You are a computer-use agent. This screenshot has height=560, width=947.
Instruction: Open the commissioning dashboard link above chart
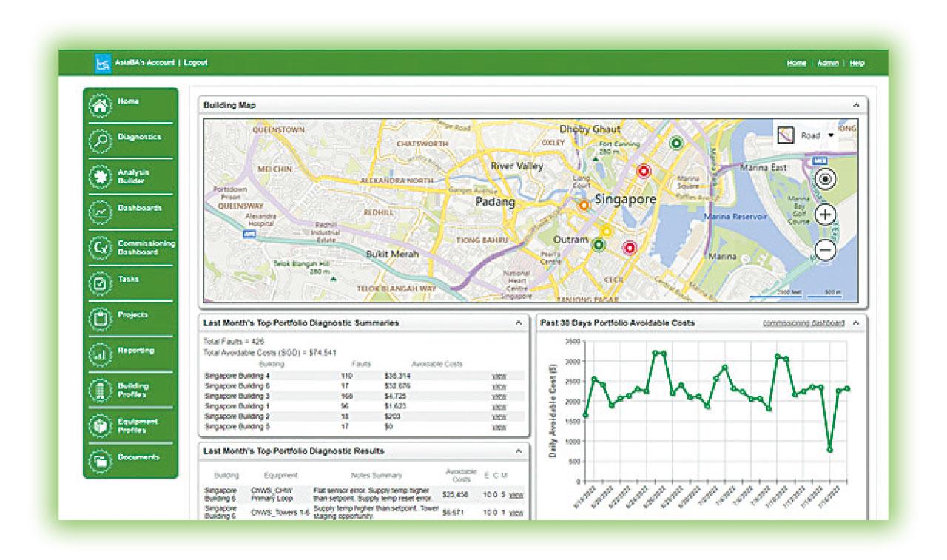(x=803, y=323)
